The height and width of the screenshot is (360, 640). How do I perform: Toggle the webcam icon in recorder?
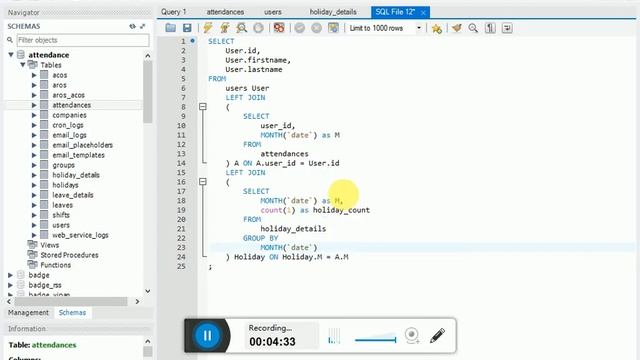(412, 336)
